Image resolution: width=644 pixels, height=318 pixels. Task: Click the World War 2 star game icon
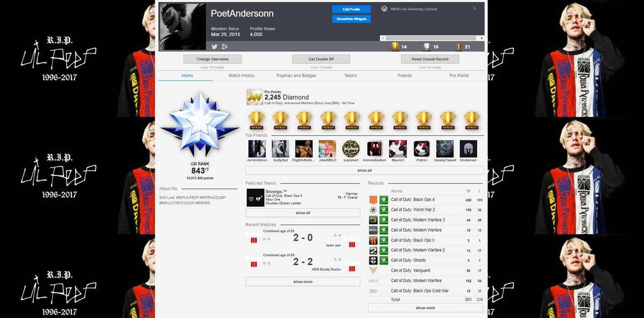[x=374, y=210]
